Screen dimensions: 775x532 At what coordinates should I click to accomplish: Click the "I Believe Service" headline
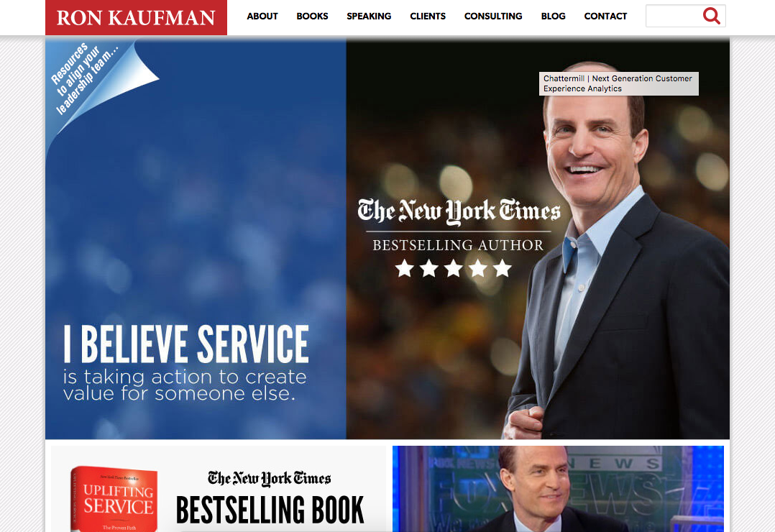click(185, 344)
